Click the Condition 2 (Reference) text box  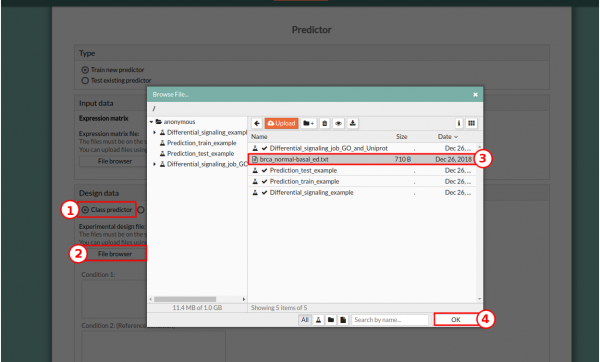153,346
